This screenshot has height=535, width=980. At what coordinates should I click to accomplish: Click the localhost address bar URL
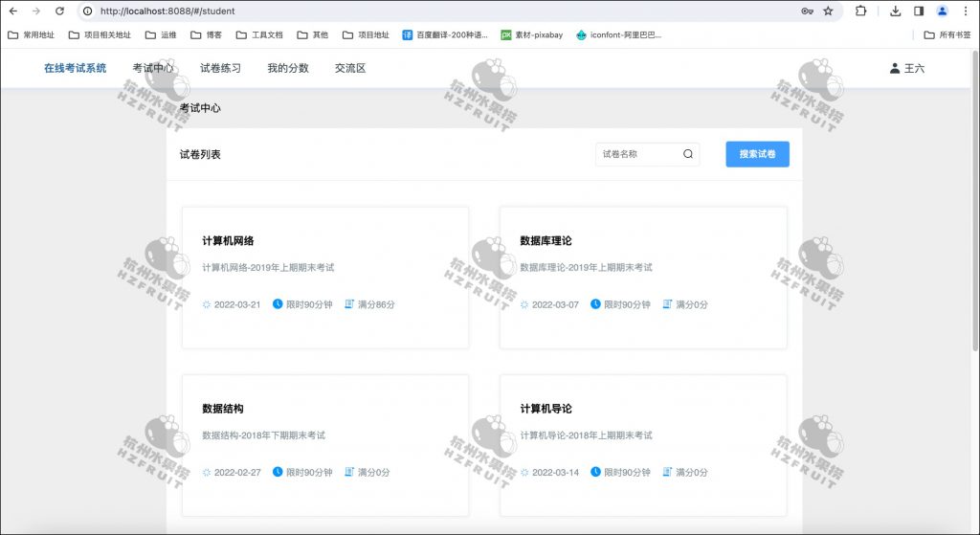167,11
